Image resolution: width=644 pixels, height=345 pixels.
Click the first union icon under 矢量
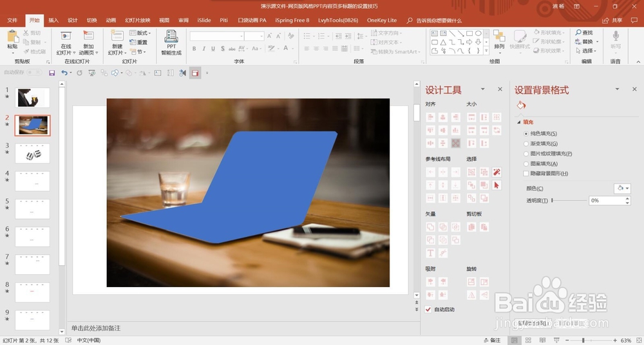pyautogui.click(x=430, y=227)
